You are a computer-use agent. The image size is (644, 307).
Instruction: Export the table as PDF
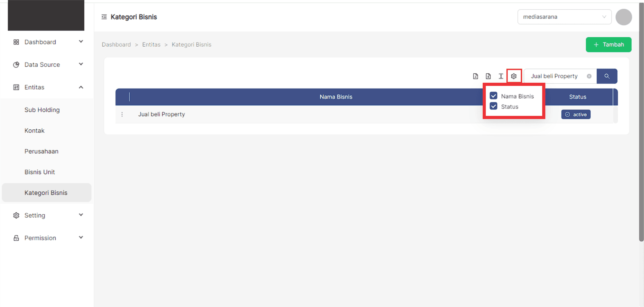[475, 76]
